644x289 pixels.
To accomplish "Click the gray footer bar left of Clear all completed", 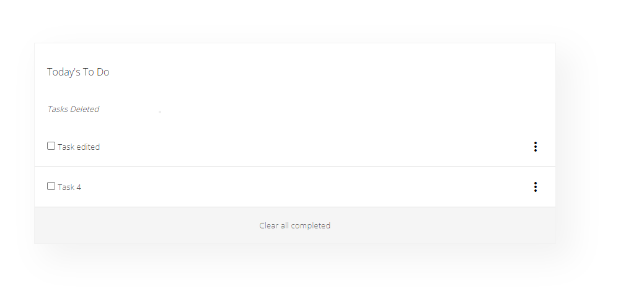I will [x=144, y=225].
